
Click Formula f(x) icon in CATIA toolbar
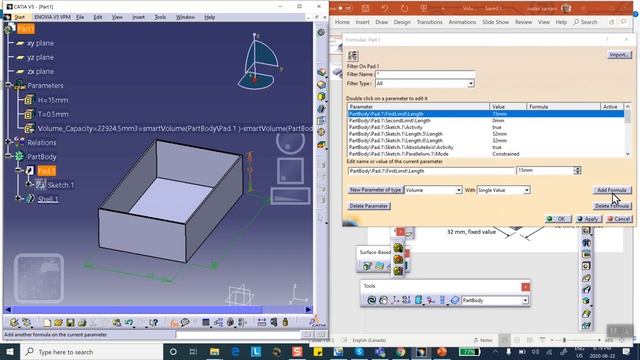[174, 323]
